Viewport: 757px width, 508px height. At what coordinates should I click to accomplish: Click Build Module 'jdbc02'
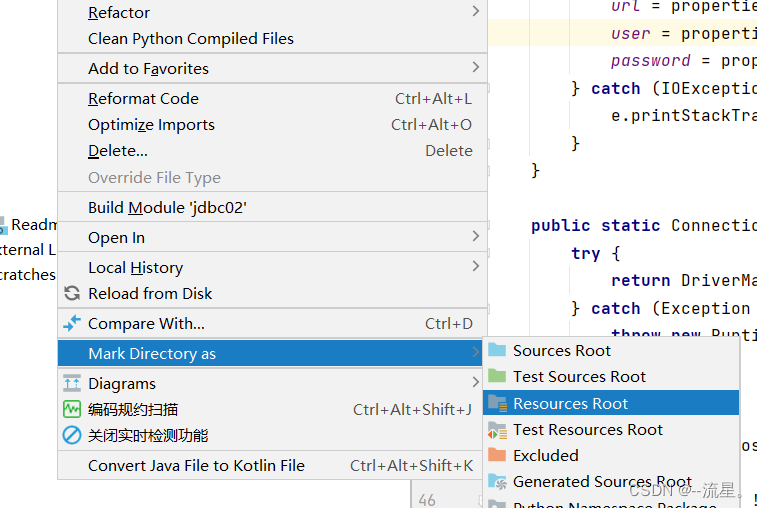[167, 208]
